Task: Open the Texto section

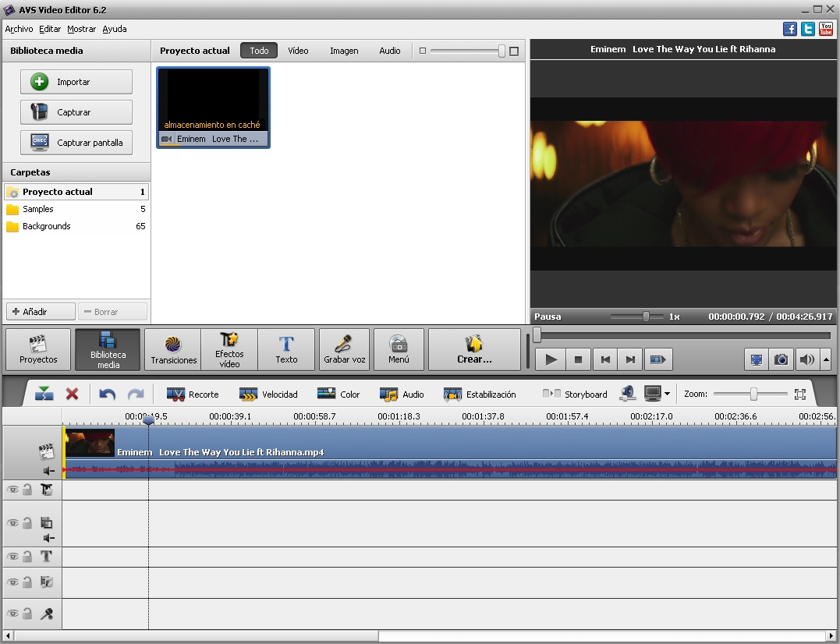Action: coord(286,349)
